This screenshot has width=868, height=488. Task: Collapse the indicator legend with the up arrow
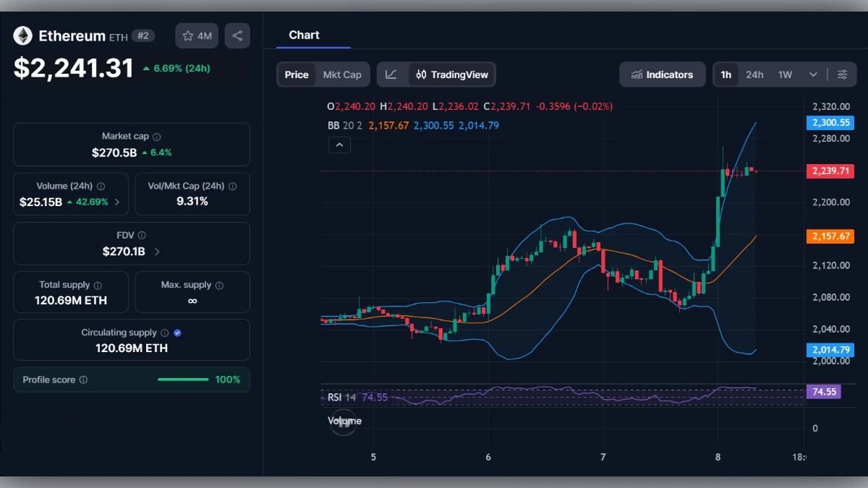pos(339,145)
